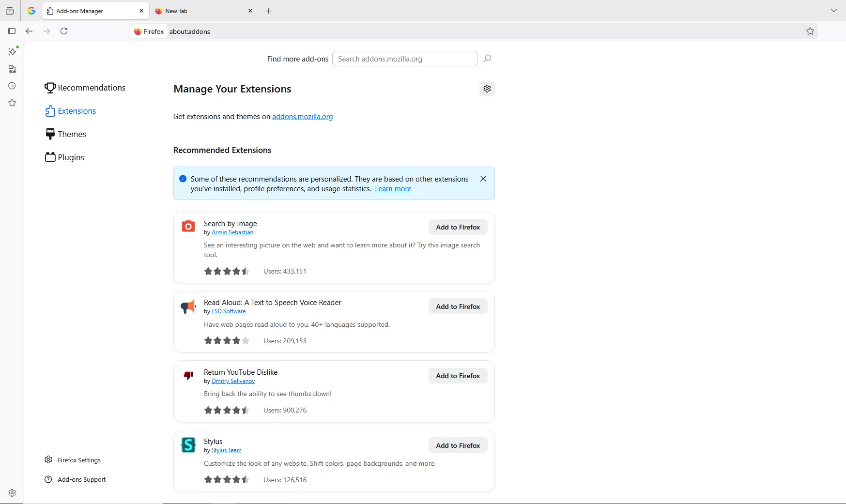Open Firefox Settings
The height and width of the screenshot is (504, 846).
[73, 460]
